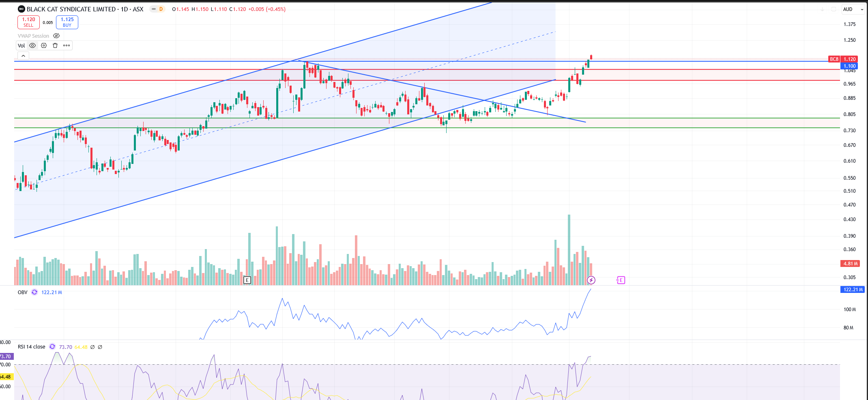Click the OBV indicator title
The image size is (868, 400).
(23, 292)
